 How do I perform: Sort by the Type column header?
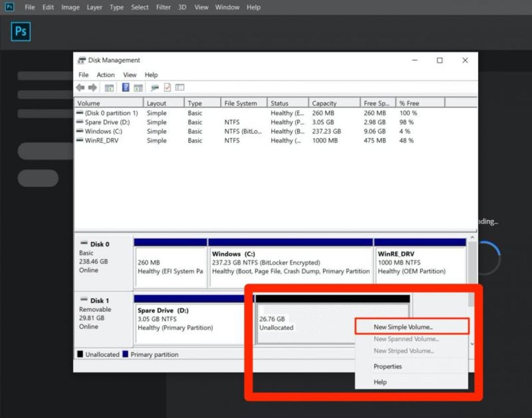coord(202,103)
